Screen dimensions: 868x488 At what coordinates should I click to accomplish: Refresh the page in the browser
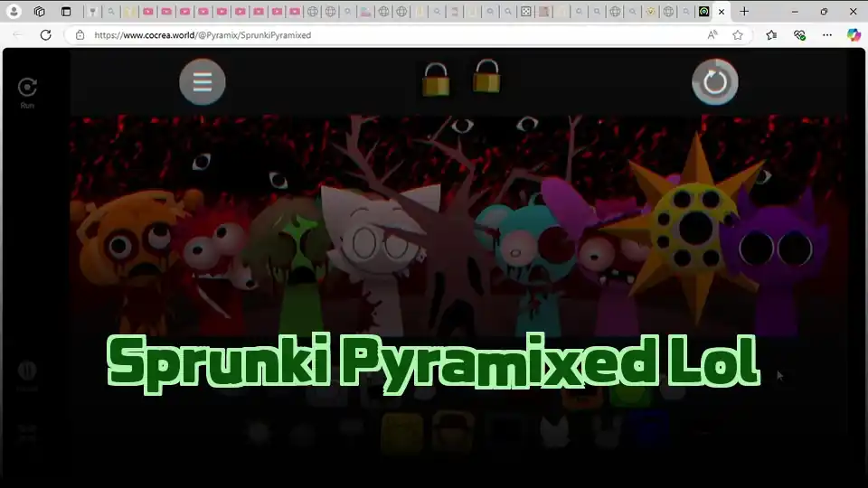click(45, 35)
